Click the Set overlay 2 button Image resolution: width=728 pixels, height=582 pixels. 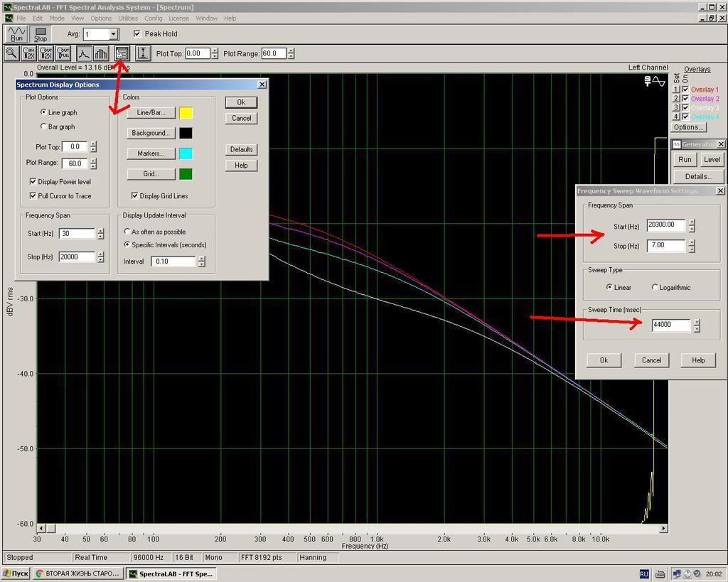pos(676,98)
